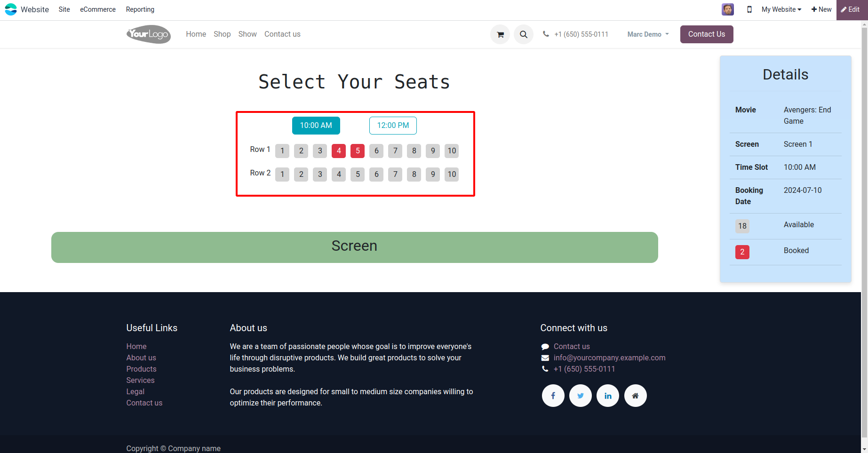The width and height of the screenshot is (868, 453).
Task: Select the 12:00 PM time slot
Action: tap(393, 126)
